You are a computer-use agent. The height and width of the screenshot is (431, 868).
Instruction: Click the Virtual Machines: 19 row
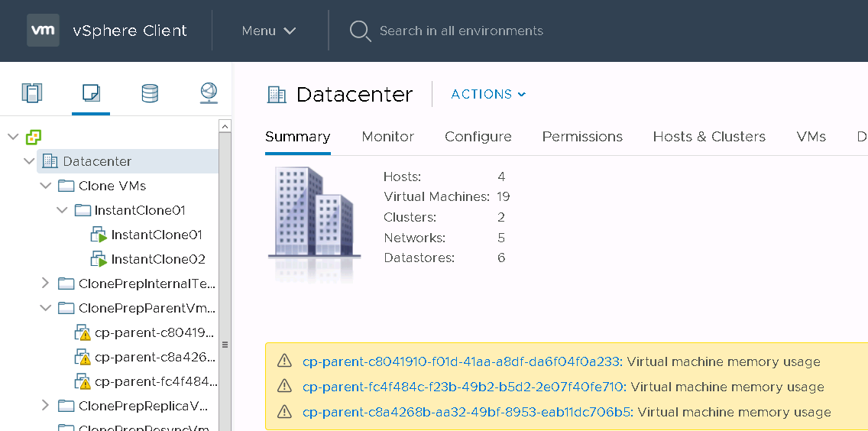pyautogui.click(x=447, y=196)
